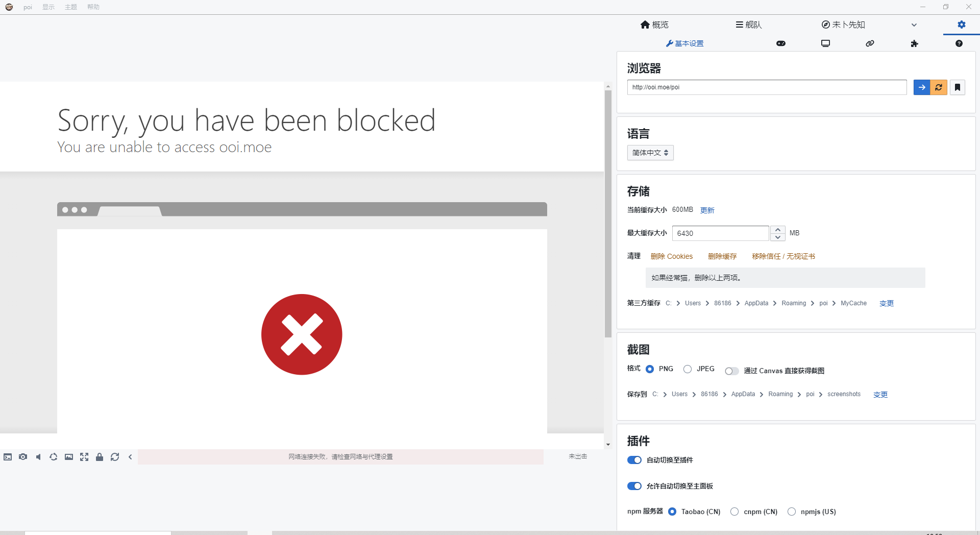Open the 简体中文 language dropdown
This screenshot has width=980, height=535.
click(650, 153)
